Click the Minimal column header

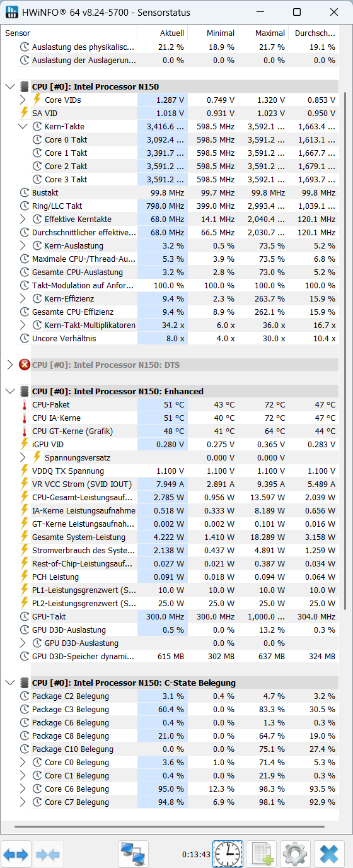212,33
